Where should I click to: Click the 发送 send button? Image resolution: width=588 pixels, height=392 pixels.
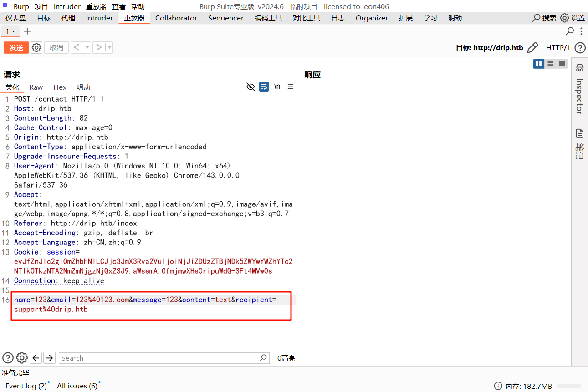tap(15, 47)
